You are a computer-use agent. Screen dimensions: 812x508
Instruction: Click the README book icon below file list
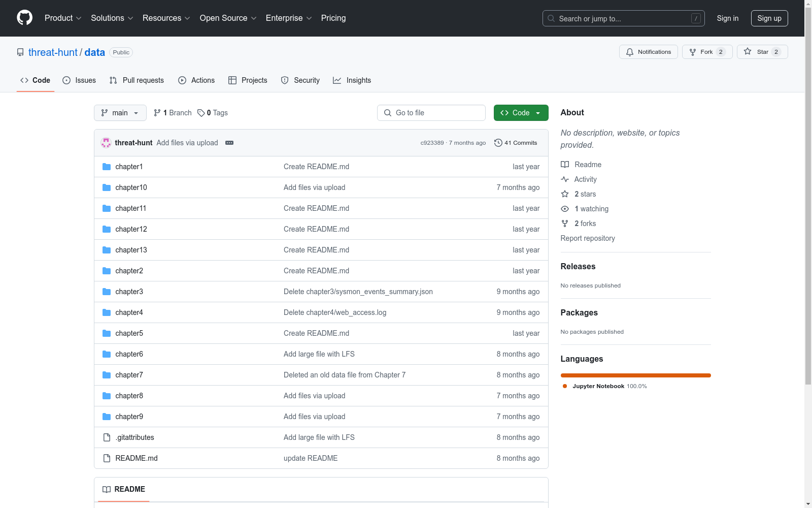[107, 489]
